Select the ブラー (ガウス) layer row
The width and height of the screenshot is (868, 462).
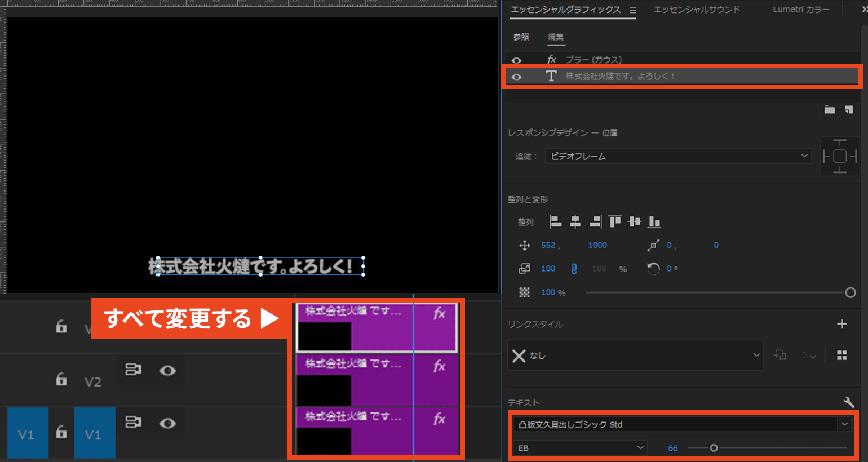682,59
